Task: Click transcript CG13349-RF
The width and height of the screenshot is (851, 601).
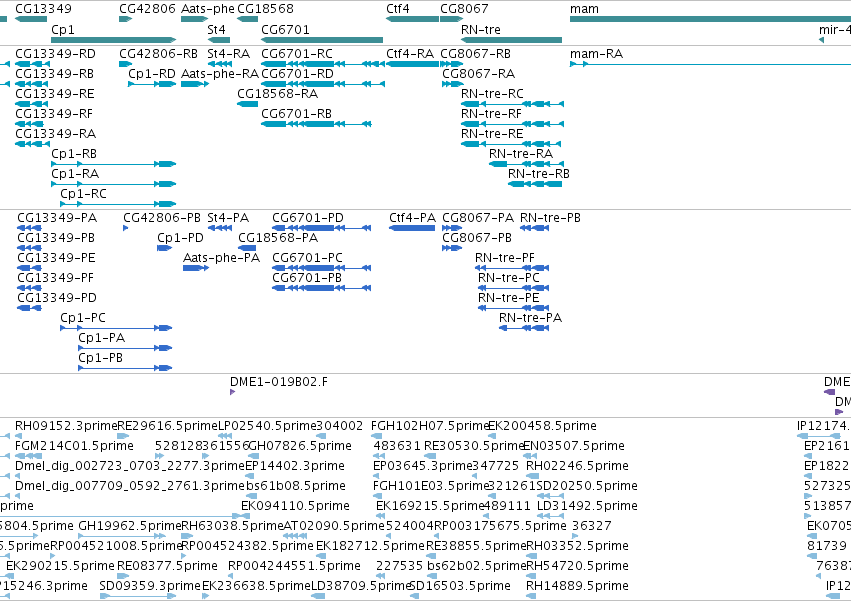Action: 54,114
